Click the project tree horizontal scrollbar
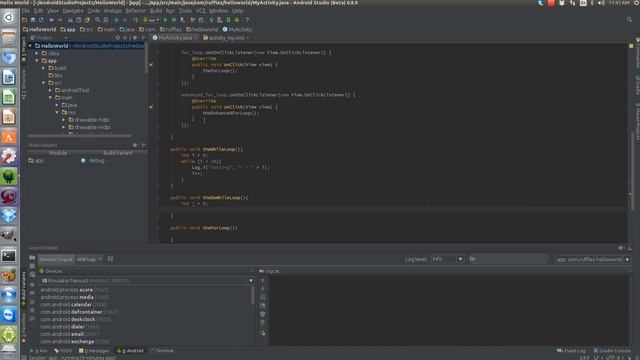 [x=80, y=136]
